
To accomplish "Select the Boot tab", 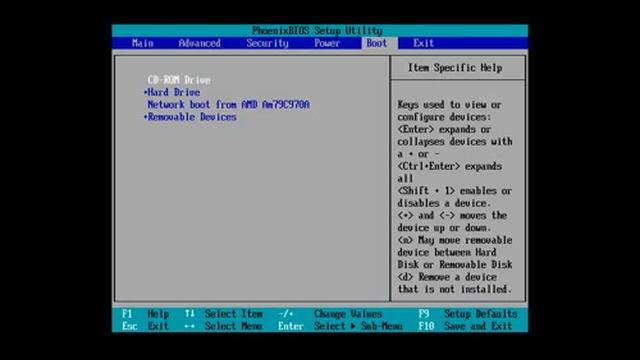I will (x=376, y=43).
